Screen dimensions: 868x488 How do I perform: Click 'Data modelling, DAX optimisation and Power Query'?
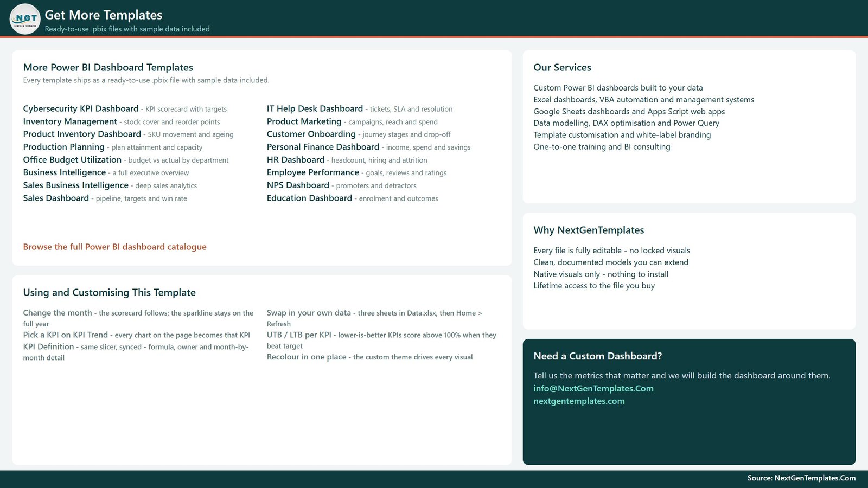[x=626, y=123]
